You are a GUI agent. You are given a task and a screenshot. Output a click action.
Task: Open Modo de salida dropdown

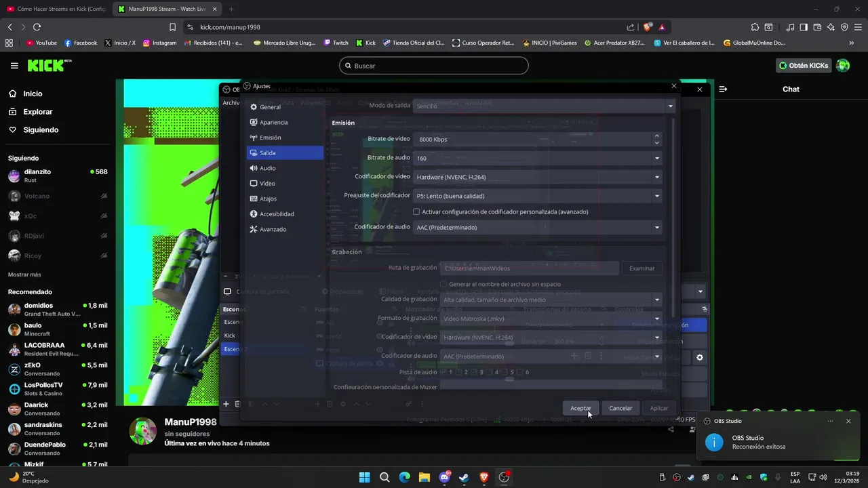[545, 106]
